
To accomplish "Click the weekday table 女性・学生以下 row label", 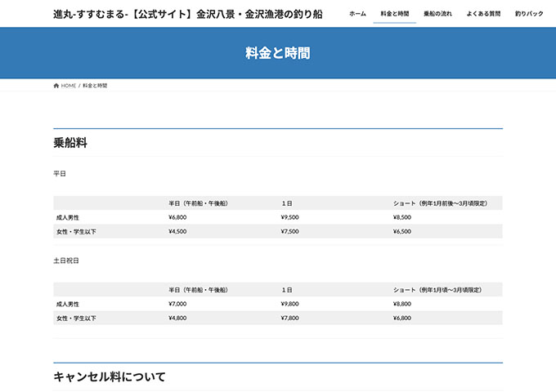I will [76, 232].
